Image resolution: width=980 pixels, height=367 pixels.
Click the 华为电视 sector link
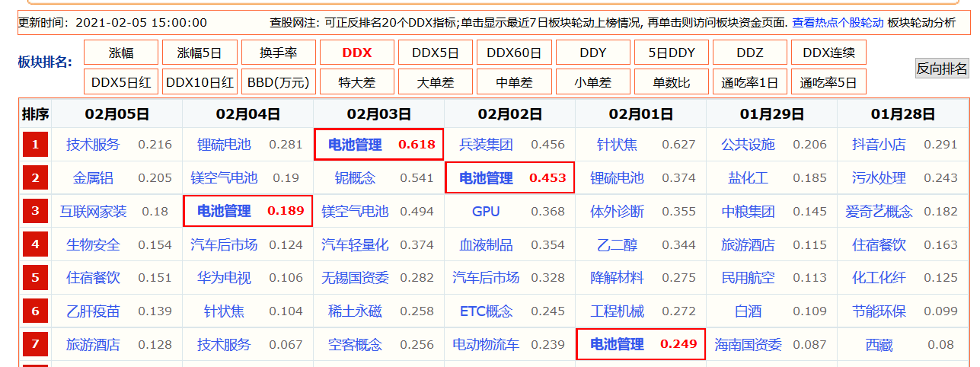(224, 278)
